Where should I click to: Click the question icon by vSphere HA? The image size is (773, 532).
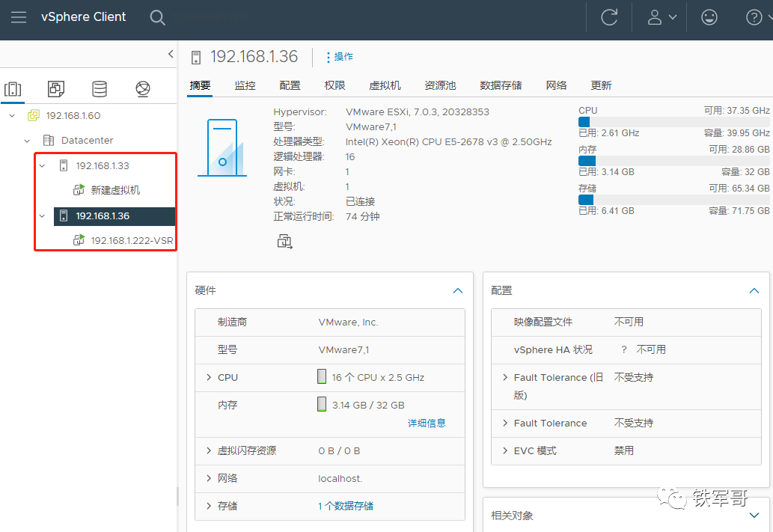pos(624,349)
